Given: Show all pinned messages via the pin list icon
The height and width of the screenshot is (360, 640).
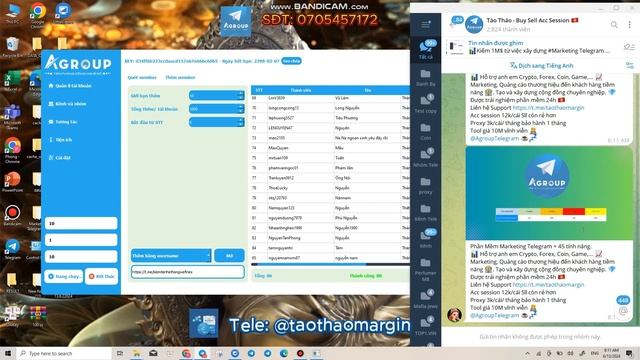Looking at the screenshot, I should (x=629, y=47).
